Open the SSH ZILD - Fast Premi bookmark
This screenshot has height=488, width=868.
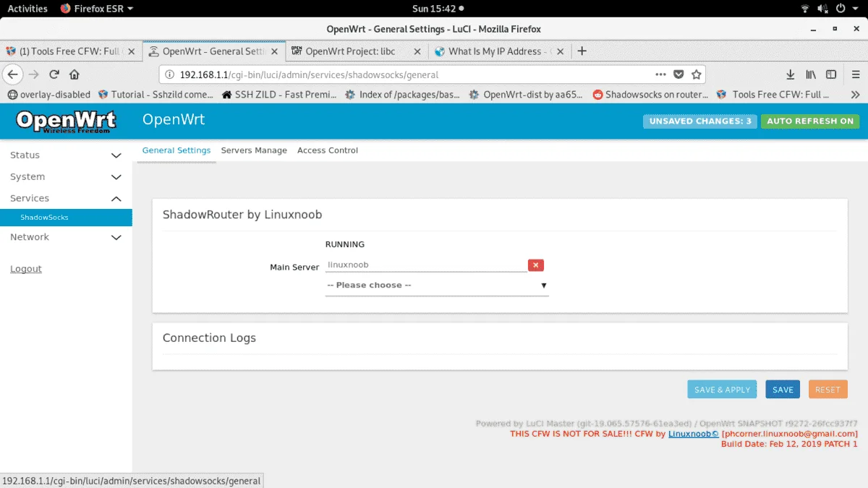pos(280,95)
